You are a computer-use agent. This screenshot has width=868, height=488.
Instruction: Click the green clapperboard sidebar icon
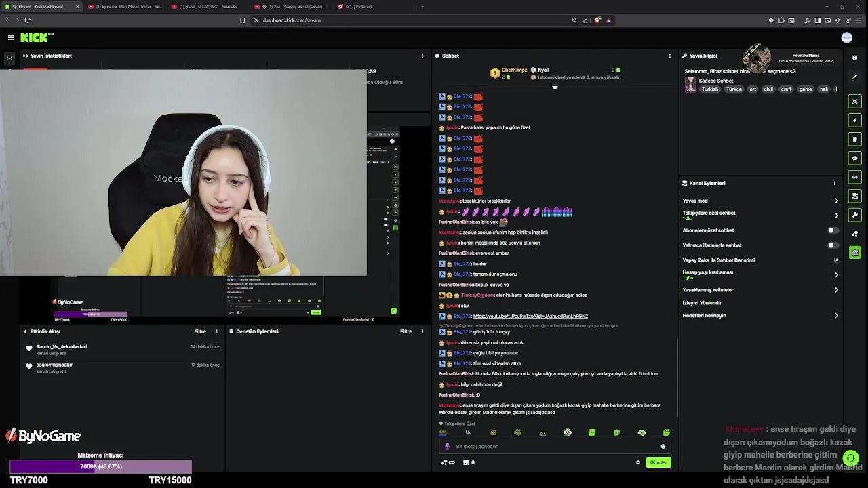click(855, 253)
